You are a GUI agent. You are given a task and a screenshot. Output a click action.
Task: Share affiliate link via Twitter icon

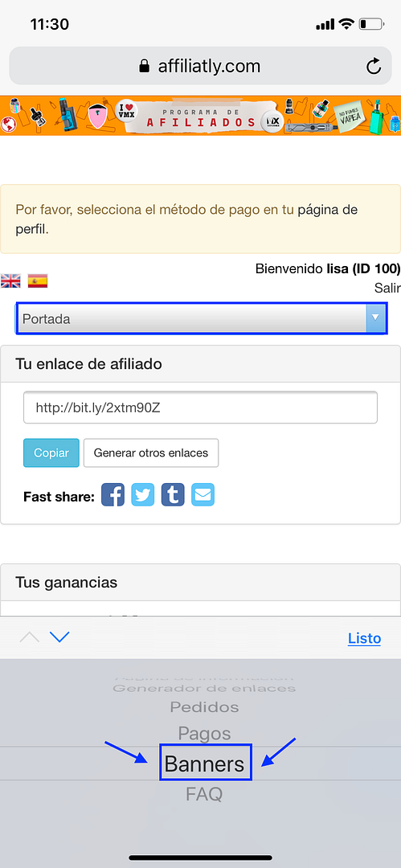143,494
